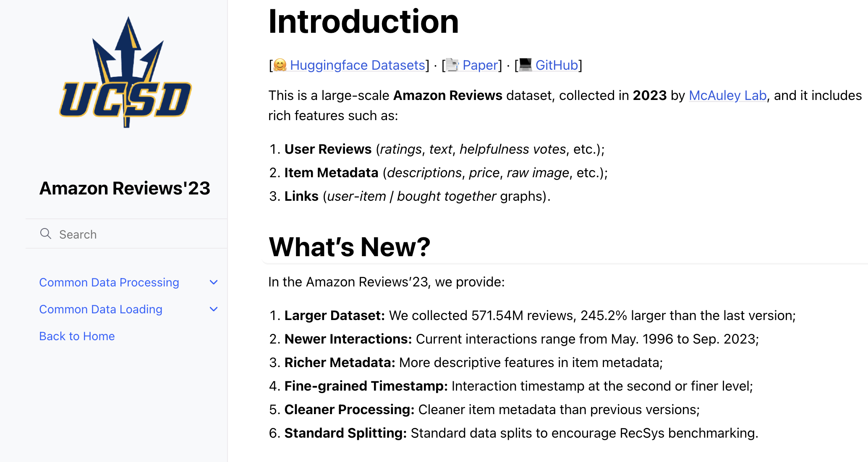
Task: Open Common Data Loading sidebar item
Action: point(101,309)
